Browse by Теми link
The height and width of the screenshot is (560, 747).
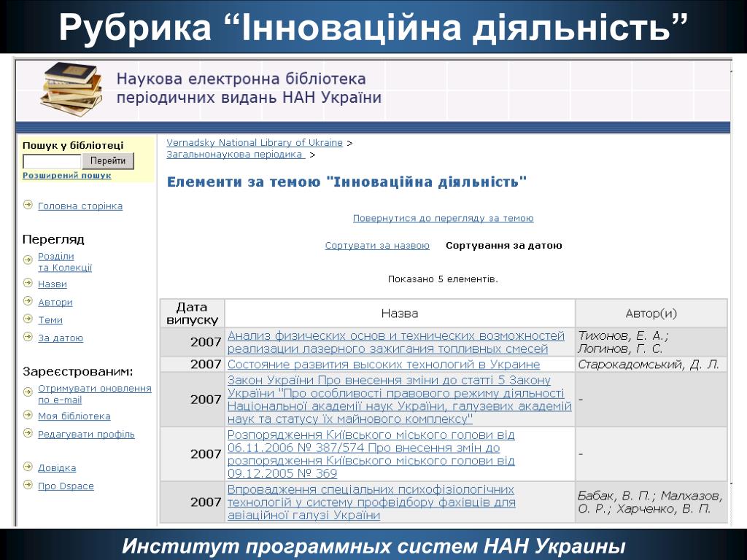(x=50, y=320)
